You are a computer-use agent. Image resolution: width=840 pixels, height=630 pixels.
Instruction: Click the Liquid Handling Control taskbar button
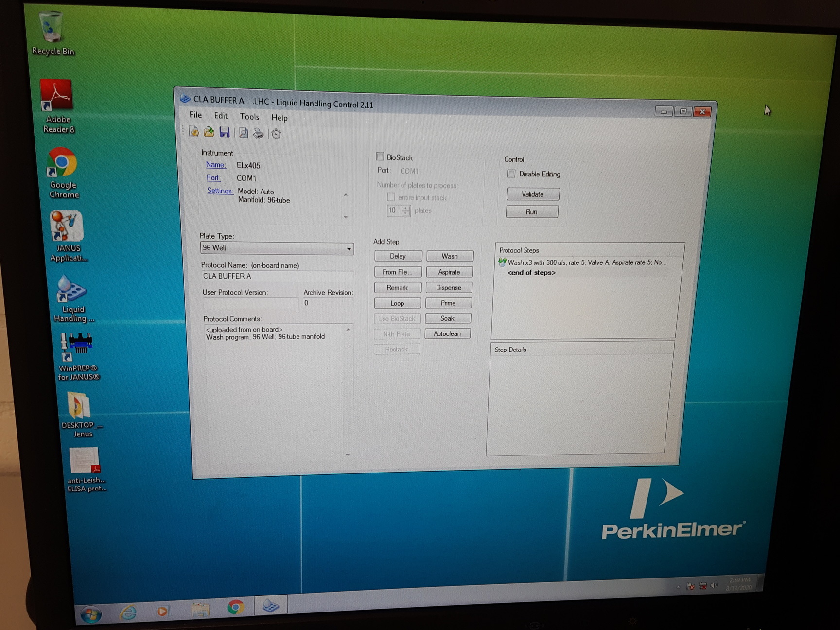point(271,606)
